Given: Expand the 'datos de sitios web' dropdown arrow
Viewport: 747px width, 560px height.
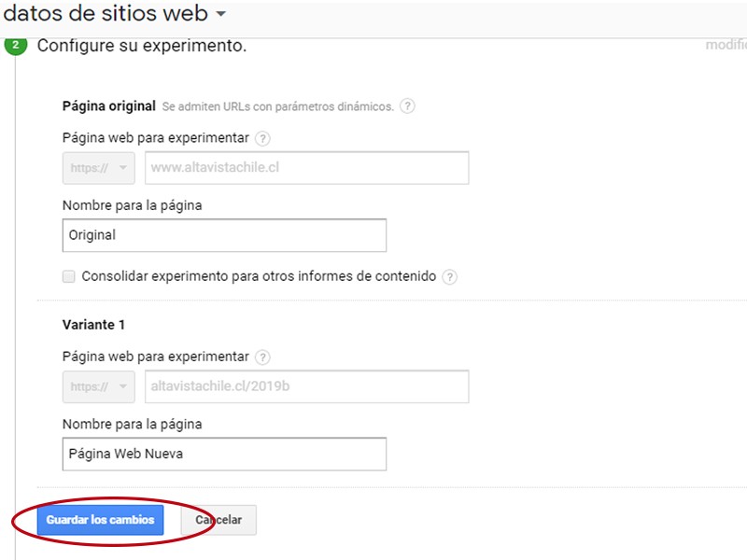Looking at the screenshot, I should [218, 14].
